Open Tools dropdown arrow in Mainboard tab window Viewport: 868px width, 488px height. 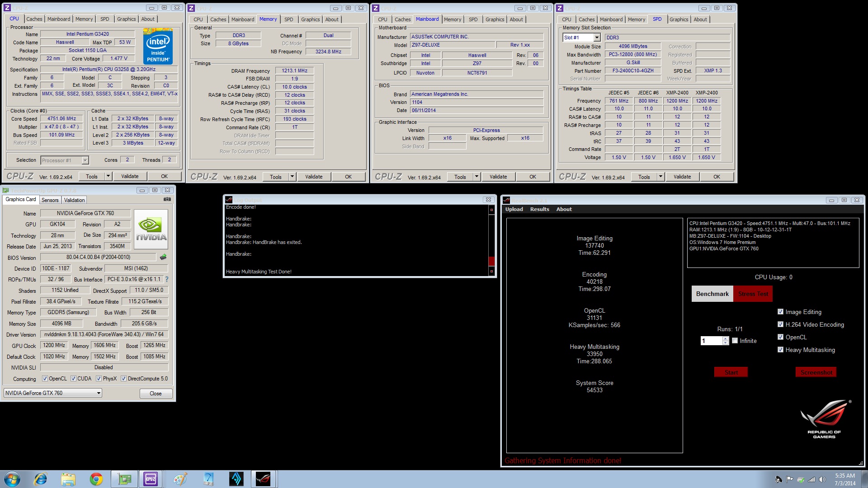[476, 177]
